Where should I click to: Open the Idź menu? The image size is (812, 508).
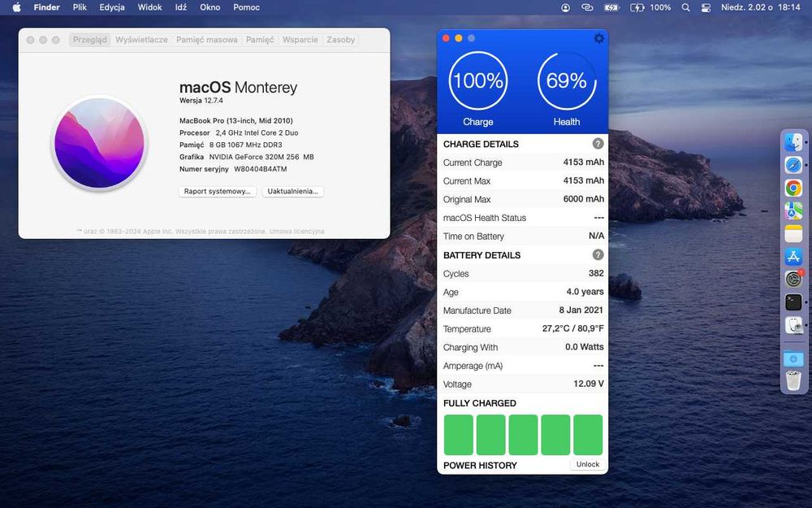coord(181,7)
